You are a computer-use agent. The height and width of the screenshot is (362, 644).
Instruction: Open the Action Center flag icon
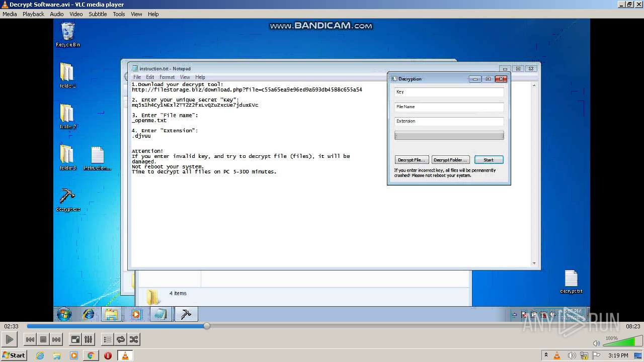click(x=596, y=355)
